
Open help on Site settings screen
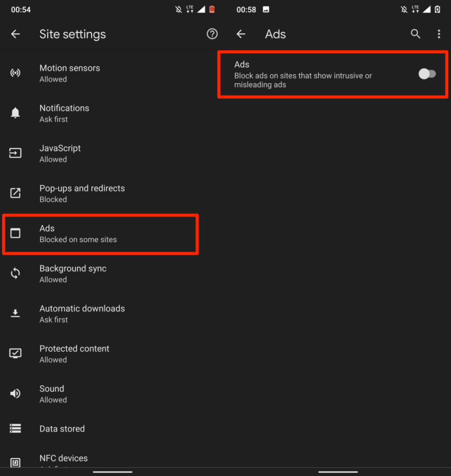(x=212, y=34)
